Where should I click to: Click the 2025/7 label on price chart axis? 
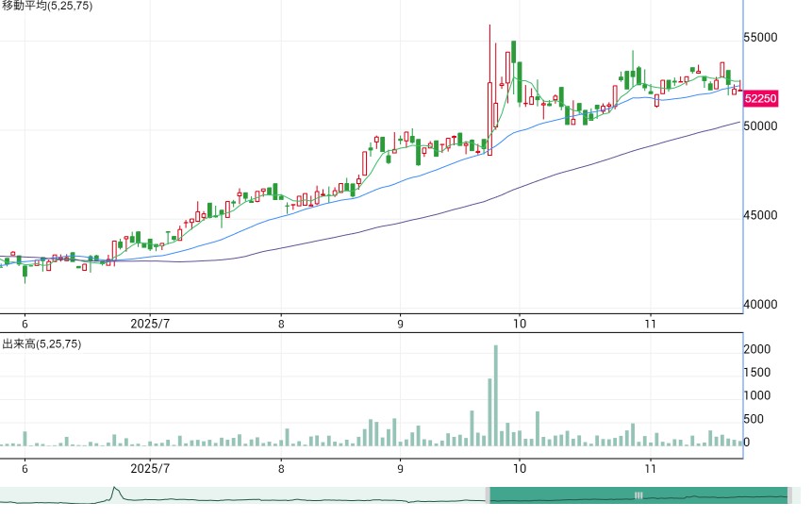tap(150, 325)
